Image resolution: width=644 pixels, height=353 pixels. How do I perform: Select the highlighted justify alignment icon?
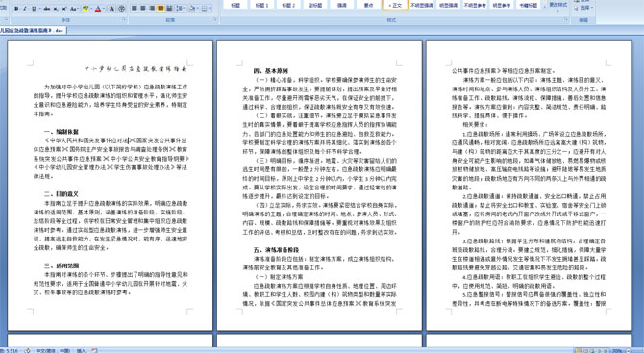point(161,9)
